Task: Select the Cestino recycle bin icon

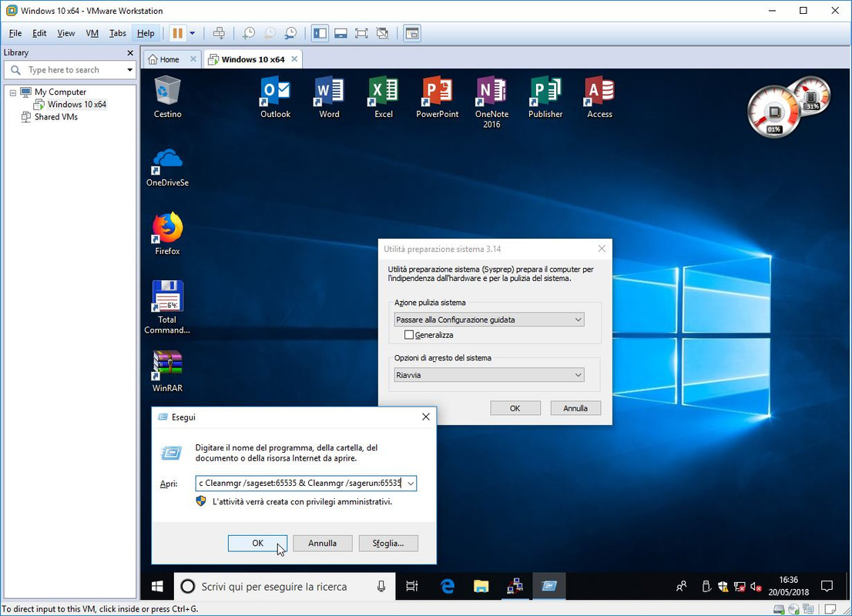Action: tap(167, 97)
